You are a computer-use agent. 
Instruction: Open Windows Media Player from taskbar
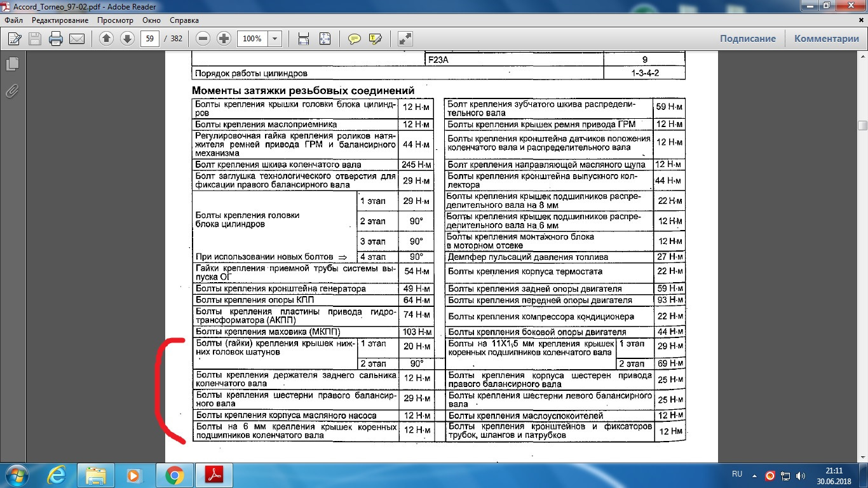135,475
